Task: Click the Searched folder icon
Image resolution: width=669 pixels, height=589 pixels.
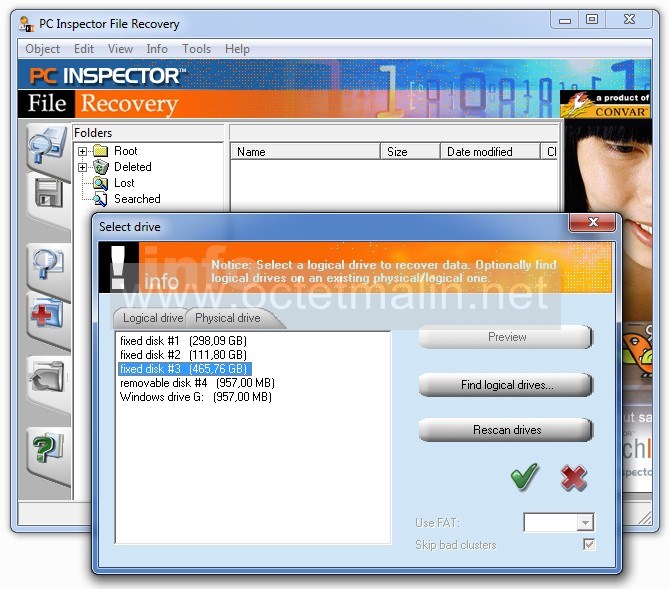Action: pyautogui.click(x=100, y=199)
